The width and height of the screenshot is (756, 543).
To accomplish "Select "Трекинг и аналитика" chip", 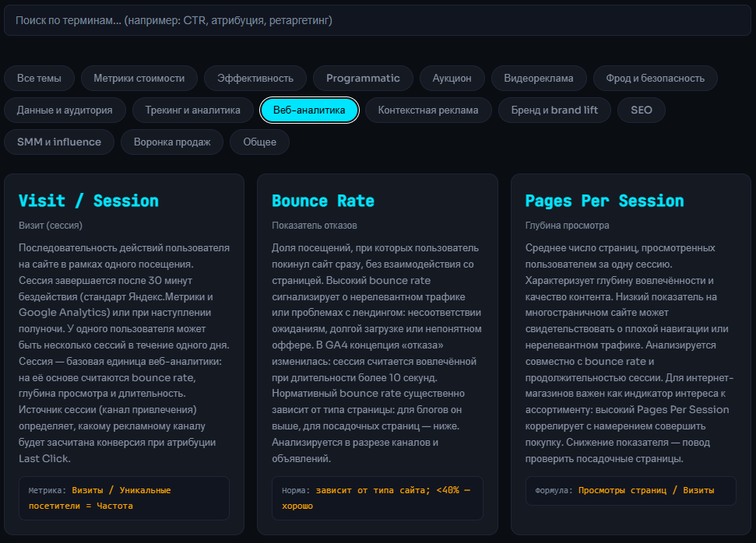I will (x=192, y=110).
